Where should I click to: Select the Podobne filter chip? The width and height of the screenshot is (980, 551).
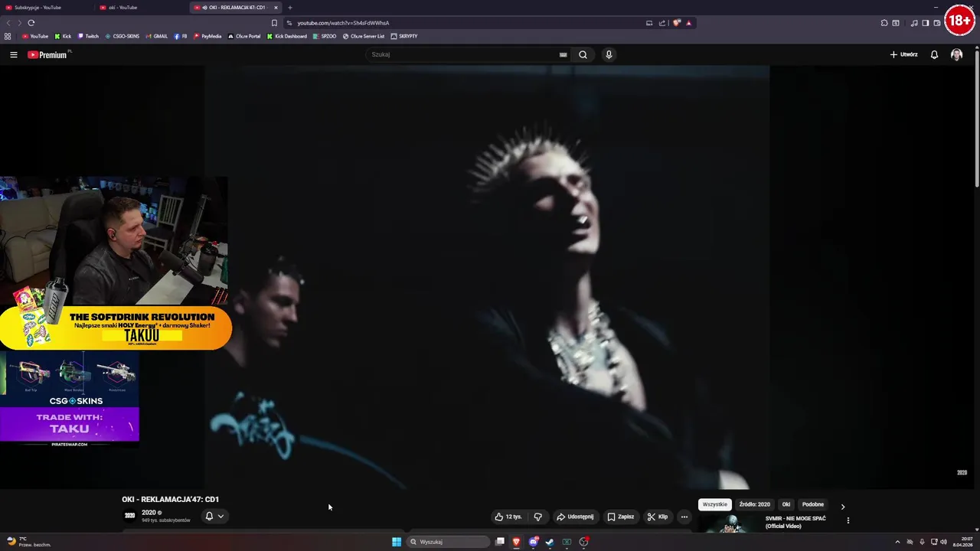(813, 504)
